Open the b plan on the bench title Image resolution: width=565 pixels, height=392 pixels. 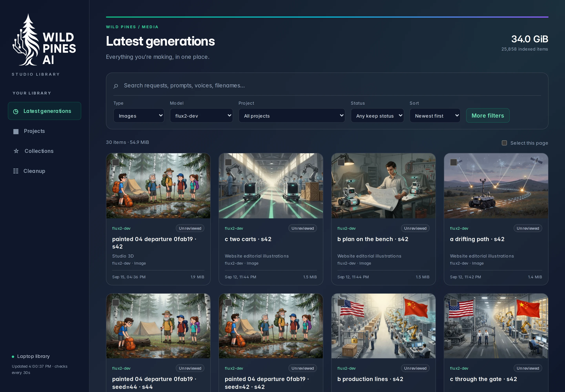point(373,239)
